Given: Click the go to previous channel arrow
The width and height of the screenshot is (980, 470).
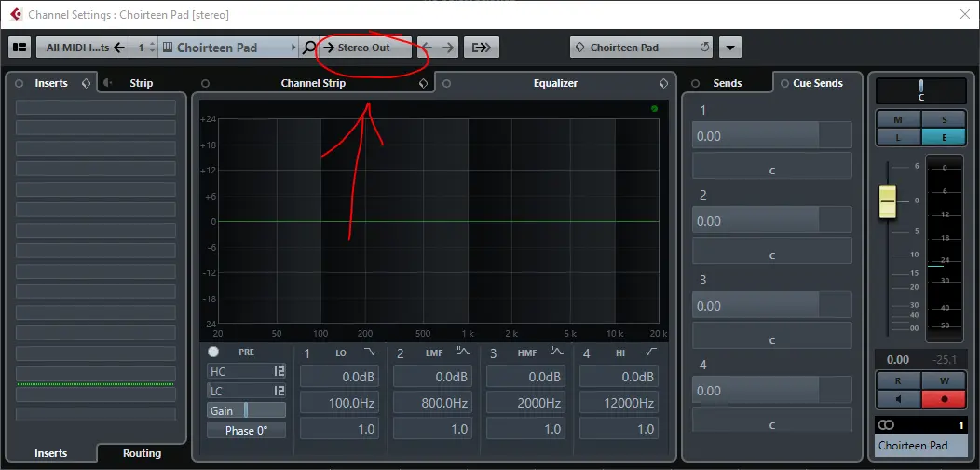Looking at the screenshot, I should click(427, 48).
